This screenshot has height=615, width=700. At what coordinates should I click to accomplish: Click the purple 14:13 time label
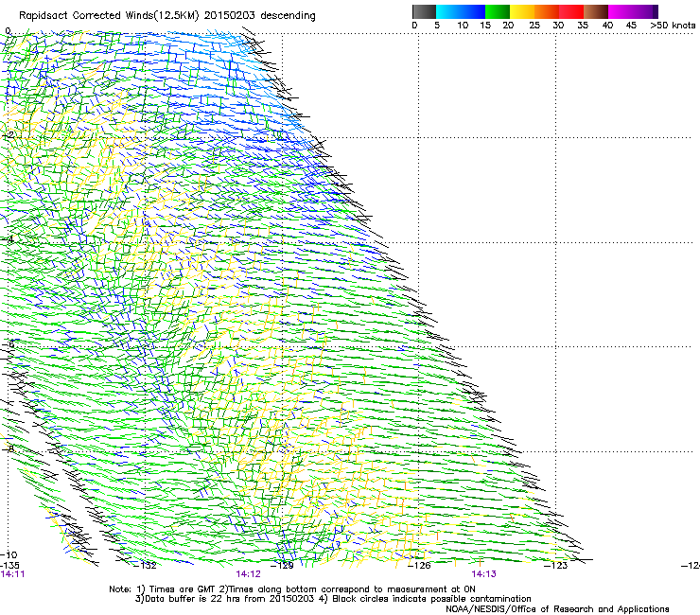(484, 574)
